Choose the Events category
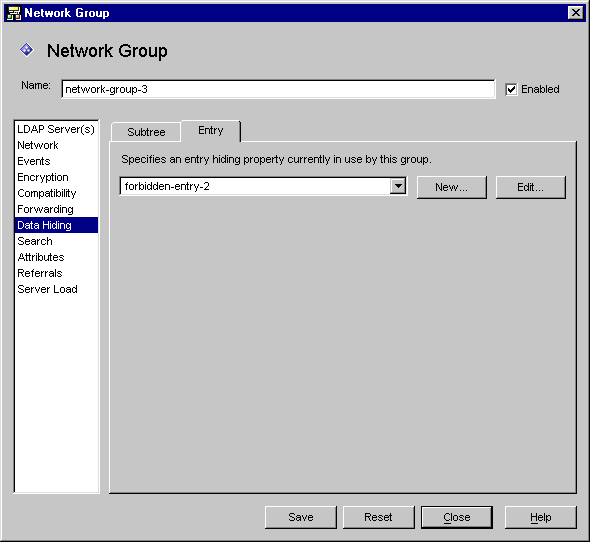The width and height of the screenshot is (590, 542). pyautogui.click(x=56, y=161)
